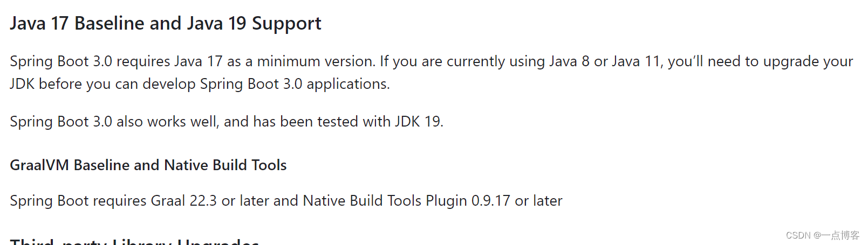Click the partially visible "Third-party Library Upgrades" heading
The height and width of the screenshot is (245, 868).
click(134, 242)
